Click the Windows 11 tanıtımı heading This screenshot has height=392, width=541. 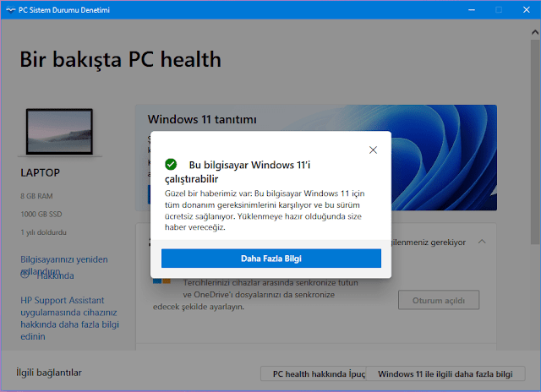point(202,119)
